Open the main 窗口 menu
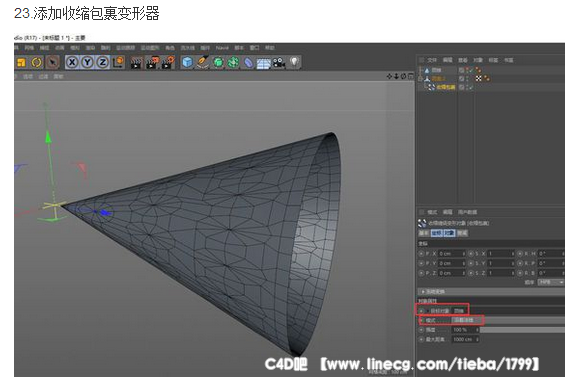The image size is (565, 381). pos(254,48)
